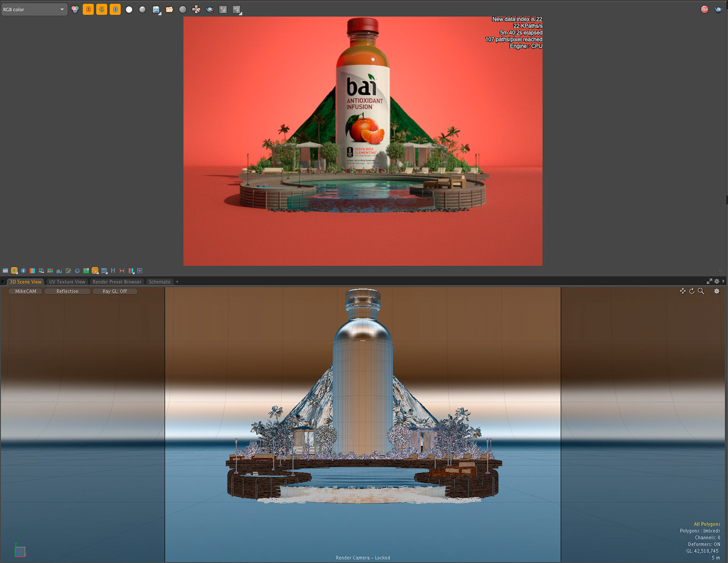728x563 pixels.
Task: Open the Reflection shading mode dropdown
Action: [67, 291]
